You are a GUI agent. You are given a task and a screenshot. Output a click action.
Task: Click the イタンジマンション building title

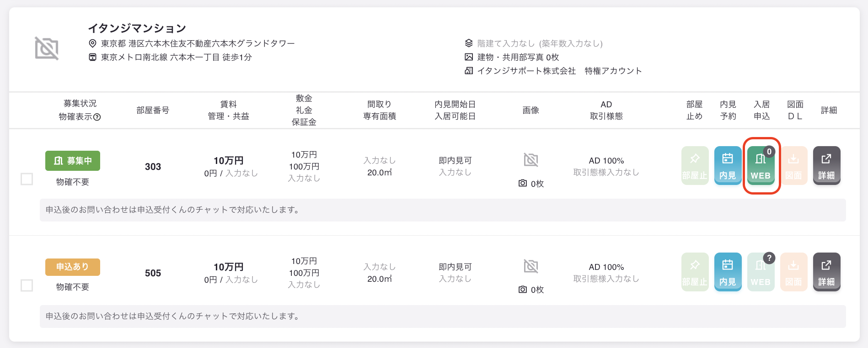pos(137,28)
